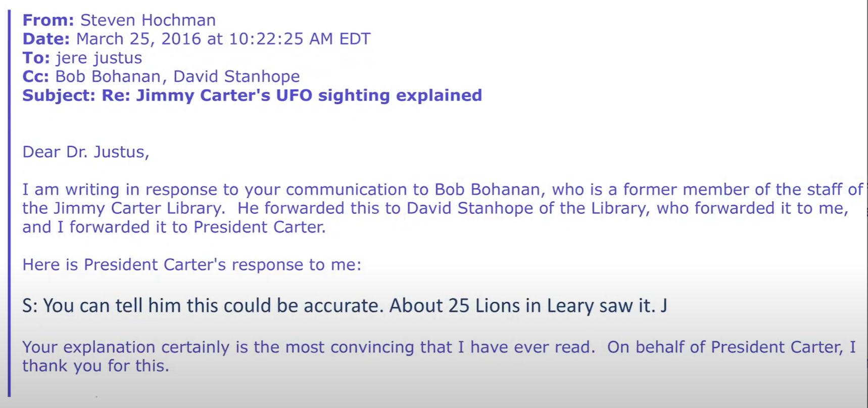Viewport: 868px width, 408px height.
Task: Select the "Subject:" header label
Action: pyautogui.click(x=59, y=96)
